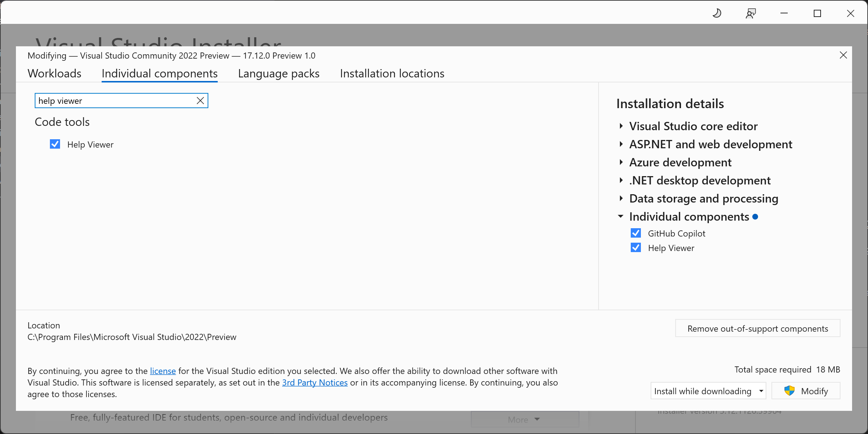Disable Help Viewer in left panel
Screen dimensions: 868x434
[55, 144]
